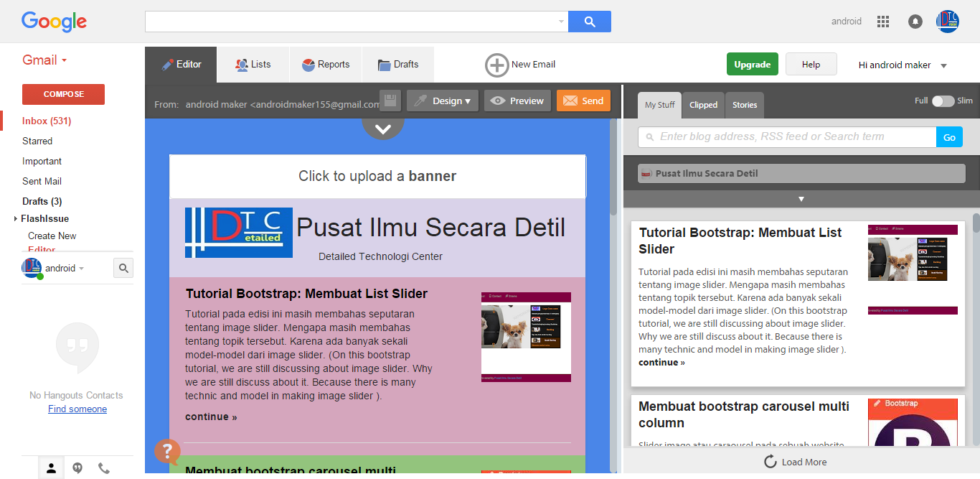Viewport: 980px width, 479px height.
Task: Click the email editor vertical scrollbar
Action: [613, 167]
